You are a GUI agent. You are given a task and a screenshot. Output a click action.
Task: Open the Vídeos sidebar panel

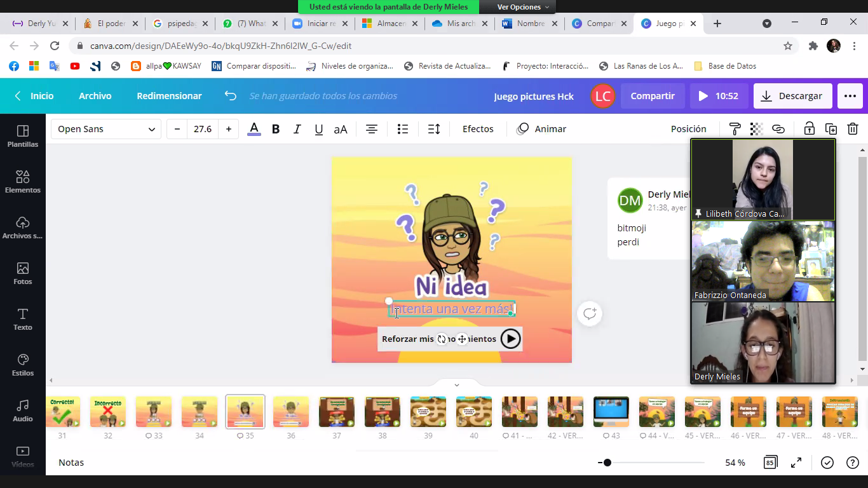[x=23, y=456]
